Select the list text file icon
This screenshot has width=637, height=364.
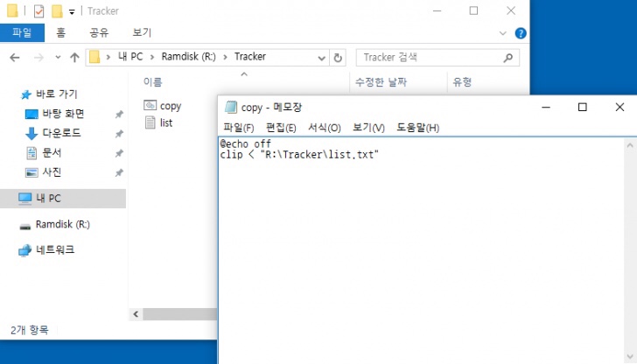pyautogui.click(x=150, y=122)
